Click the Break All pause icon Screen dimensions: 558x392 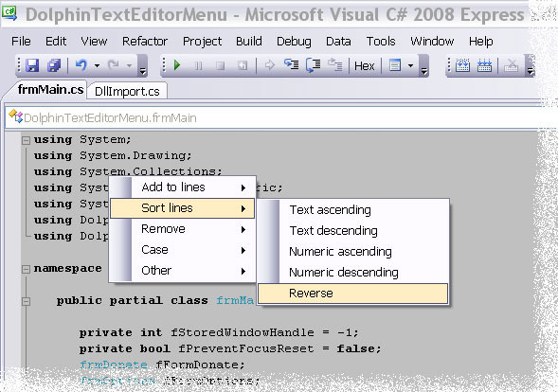pos(199,66)
